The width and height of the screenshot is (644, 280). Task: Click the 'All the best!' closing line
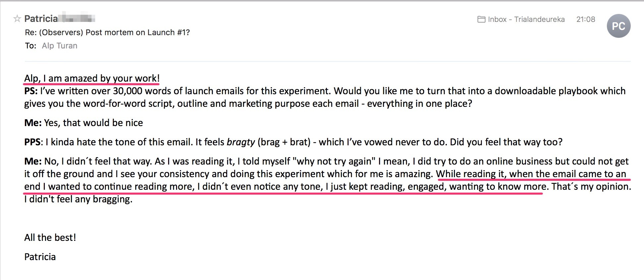(50, 238)
